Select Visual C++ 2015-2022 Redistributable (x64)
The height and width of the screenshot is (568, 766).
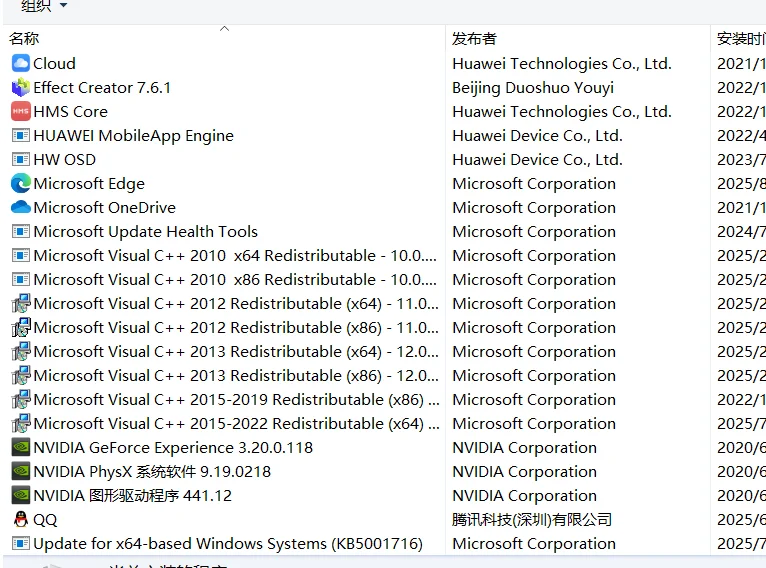tap(235, 423)
